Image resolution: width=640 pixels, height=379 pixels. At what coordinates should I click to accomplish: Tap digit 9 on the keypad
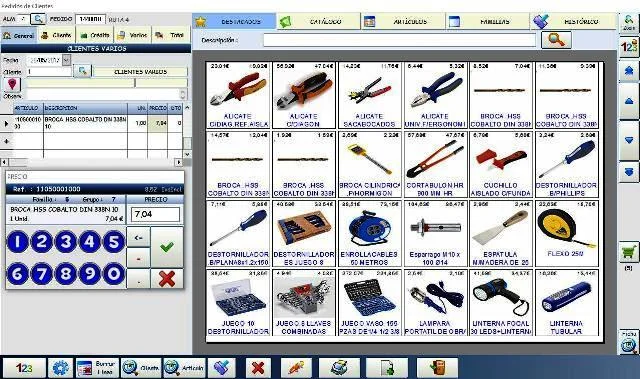coord(90,273)
